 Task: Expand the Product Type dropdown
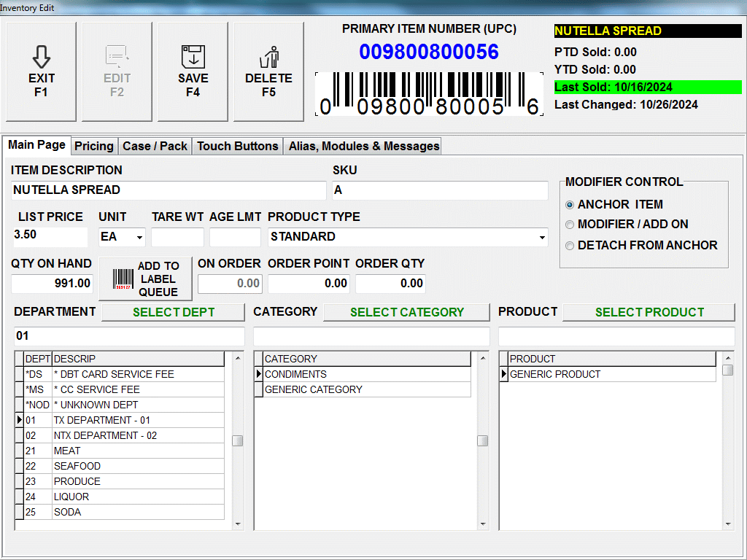click(542, 238)
